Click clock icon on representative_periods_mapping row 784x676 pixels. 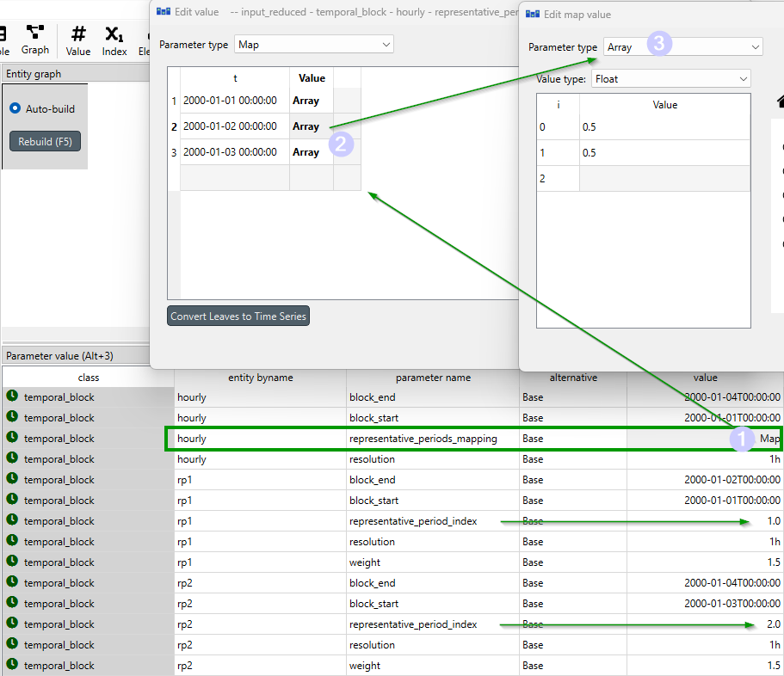pyautogui.click(x=13, y=438)
